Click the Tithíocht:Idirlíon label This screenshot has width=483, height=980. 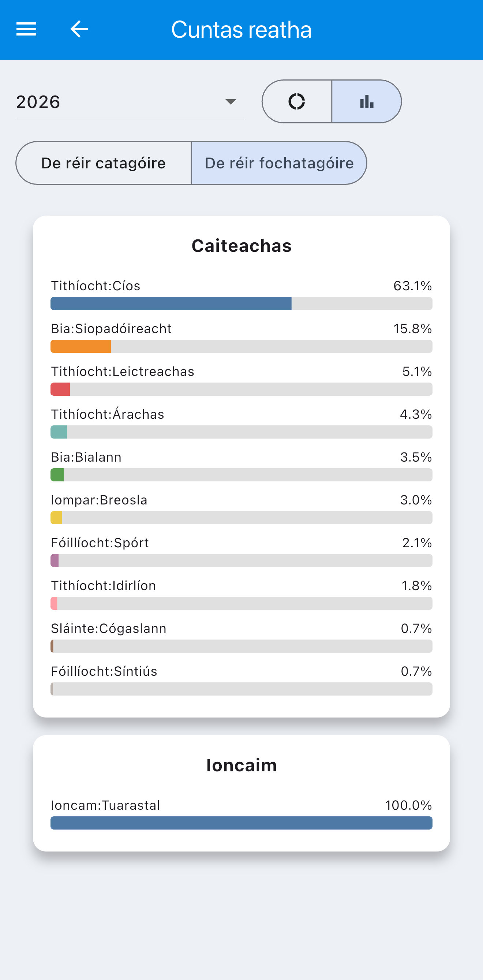point(104,585)
